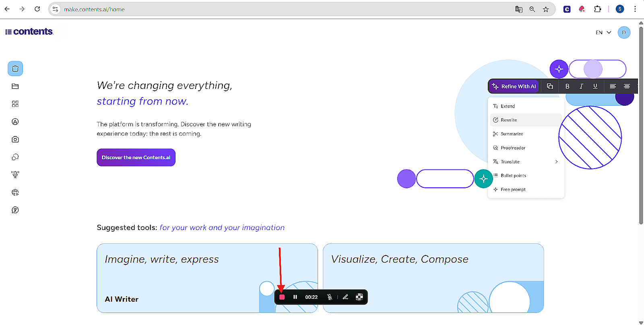644x325 pixels.
Task: Open the camera icon in sidebar
Action: [15, 139]
